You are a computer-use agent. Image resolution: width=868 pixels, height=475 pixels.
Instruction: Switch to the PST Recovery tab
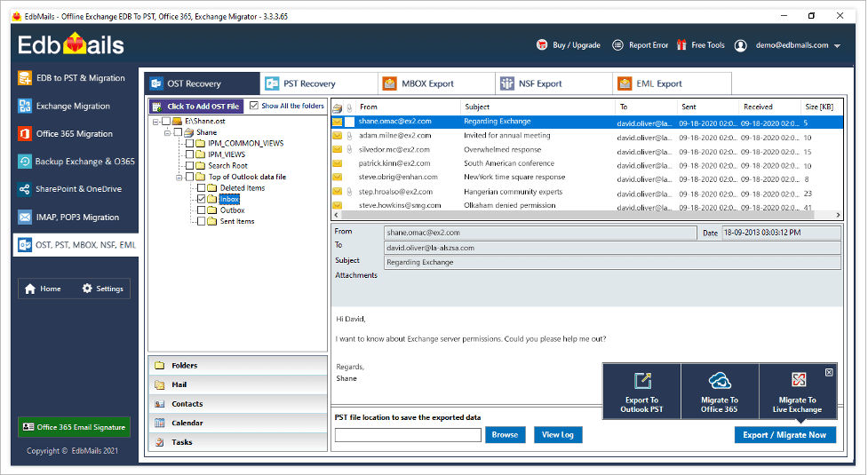click(319, 83)
